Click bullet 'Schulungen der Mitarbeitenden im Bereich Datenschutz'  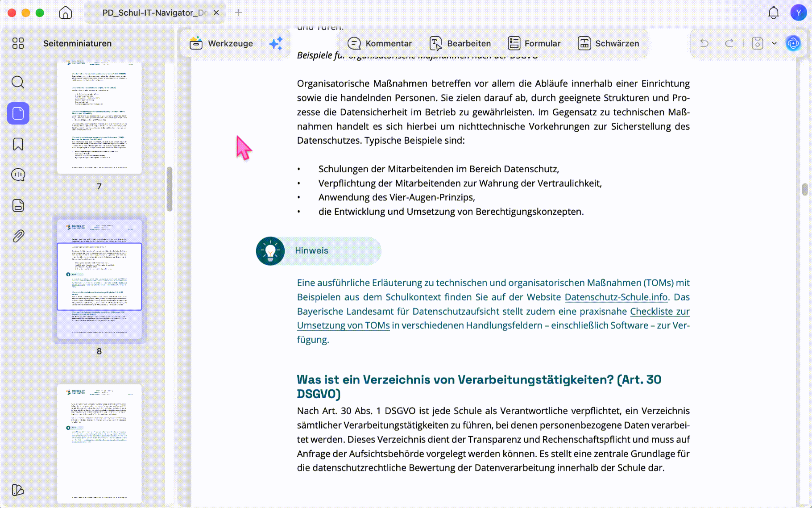439,169
